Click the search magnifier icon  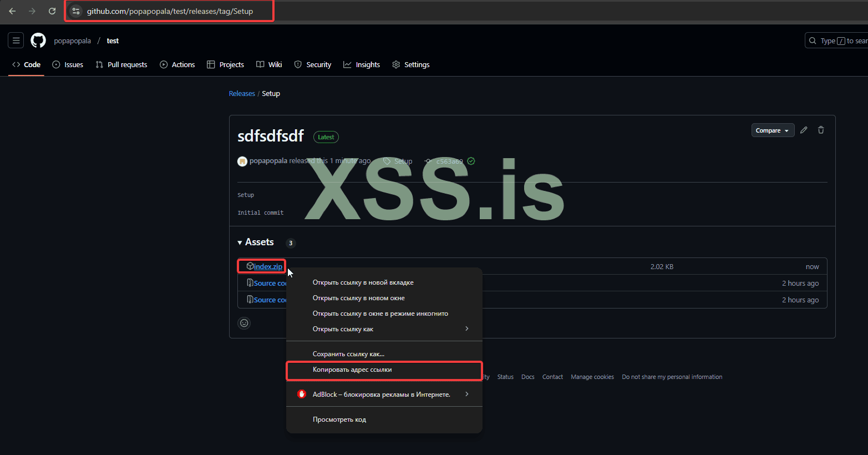[x=813, y=41]
